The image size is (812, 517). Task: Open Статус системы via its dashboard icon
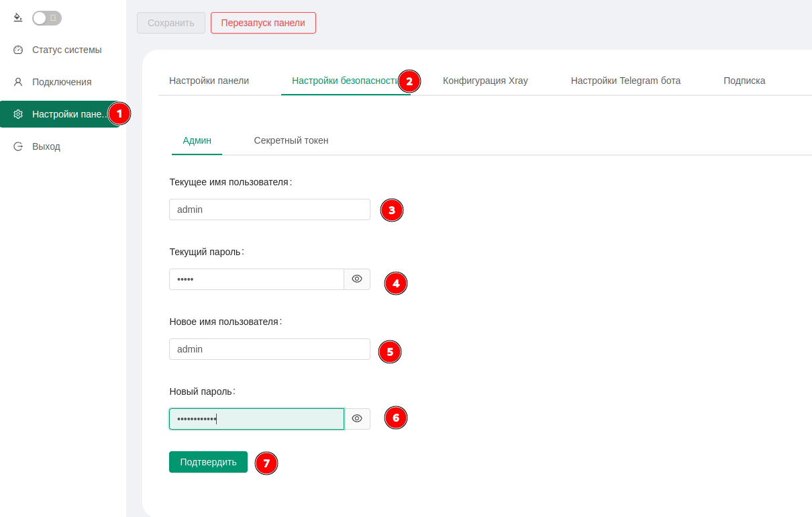coord(18,50)
